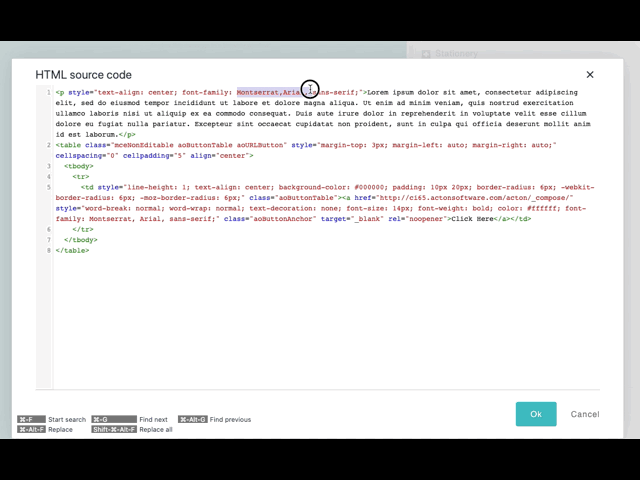
Task: Click the 'Find previous' label
Action: coord(230,419)
